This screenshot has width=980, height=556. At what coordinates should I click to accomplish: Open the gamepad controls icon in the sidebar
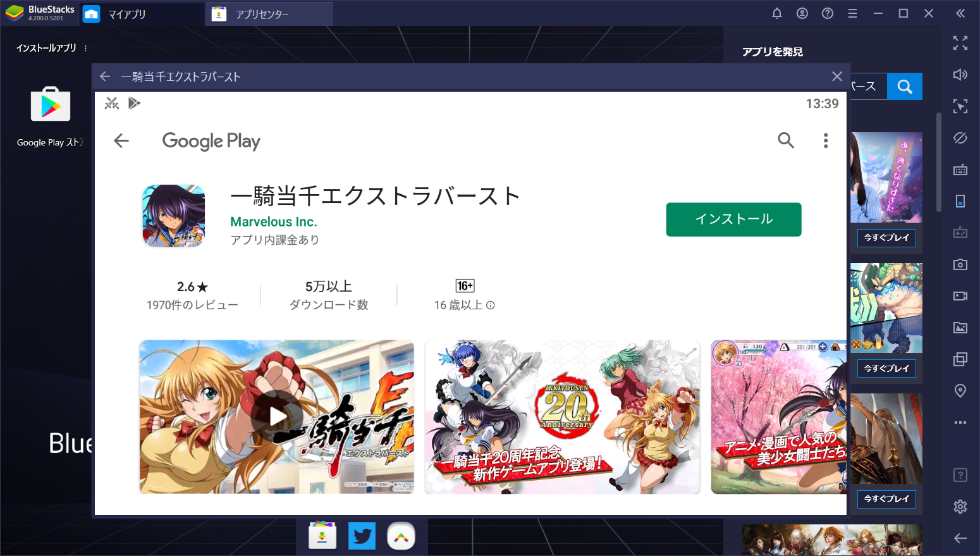960,233
